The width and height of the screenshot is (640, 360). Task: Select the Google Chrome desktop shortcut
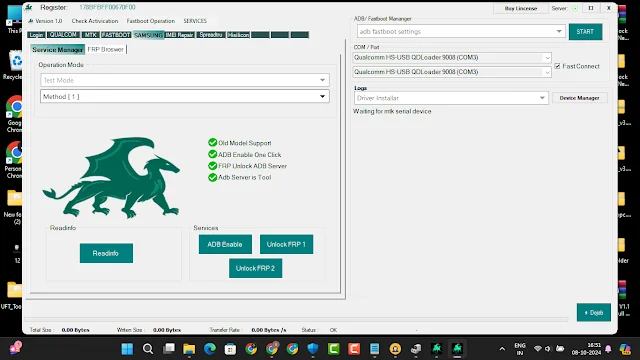[x=14, y=114]
